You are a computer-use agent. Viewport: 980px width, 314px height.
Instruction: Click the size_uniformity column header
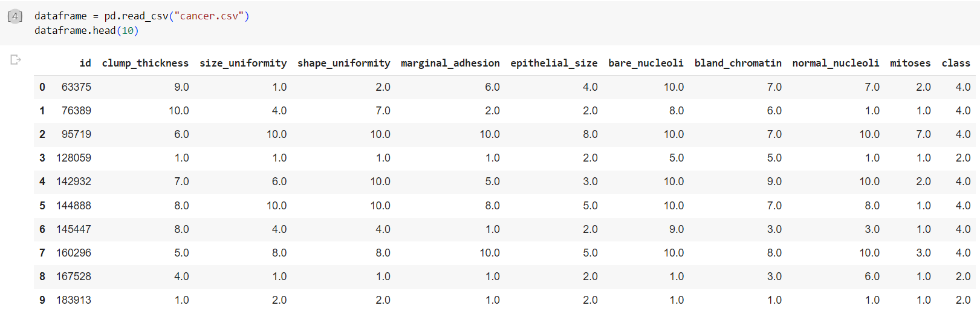pos(243,63)
